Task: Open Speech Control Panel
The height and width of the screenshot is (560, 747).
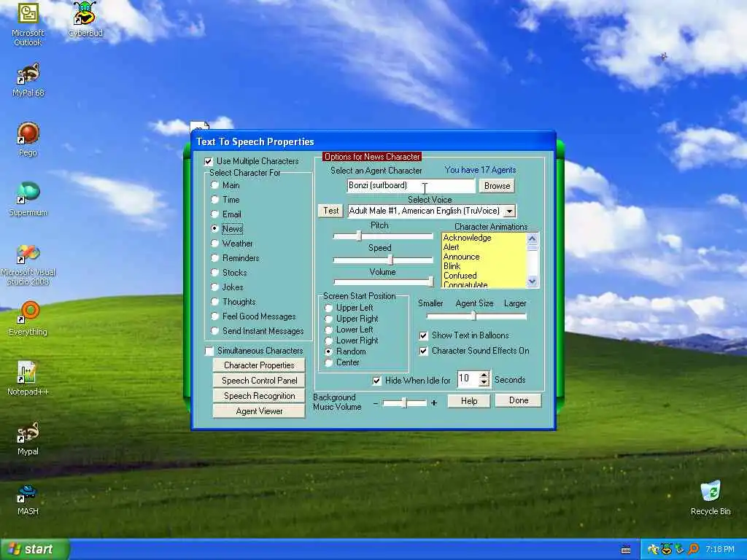Action: coord(259,381)
